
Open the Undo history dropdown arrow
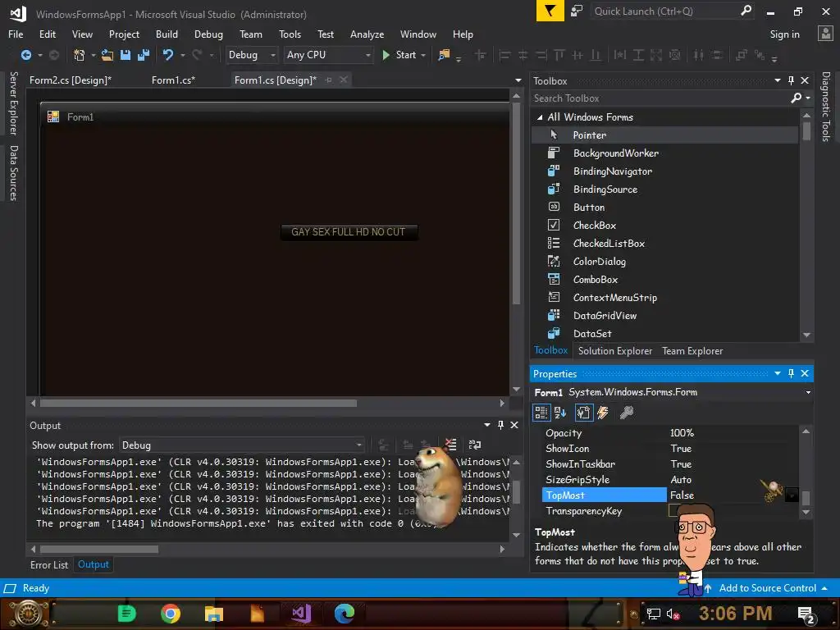[x=183, y=55]
